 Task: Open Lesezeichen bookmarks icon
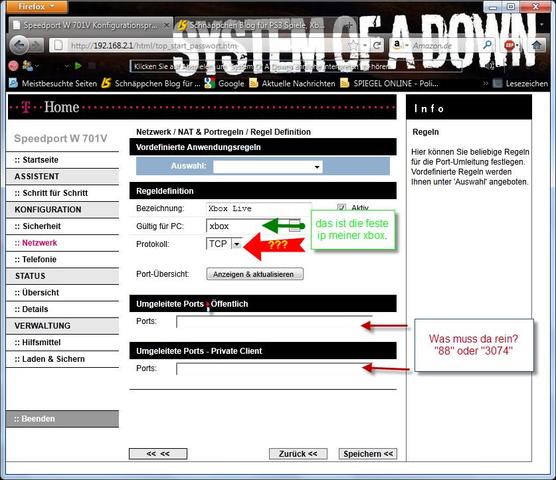pos(498,83)
